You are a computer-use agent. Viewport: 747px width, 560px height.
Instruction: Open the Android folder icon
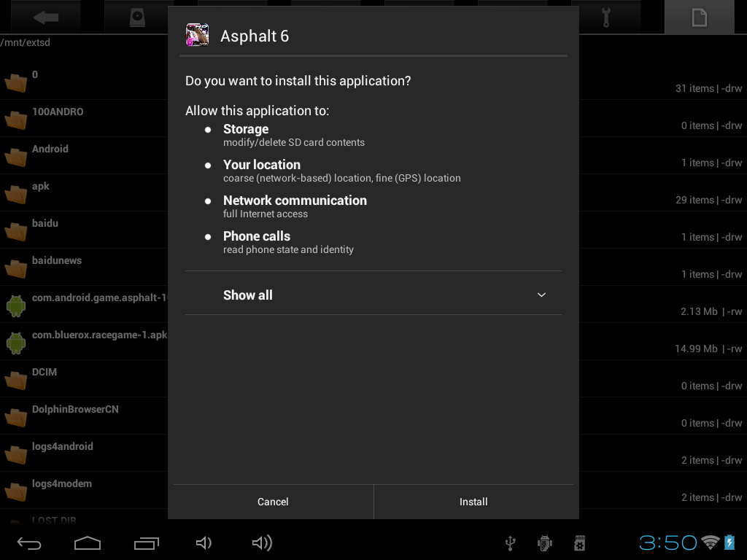click(x=16, y=157)
